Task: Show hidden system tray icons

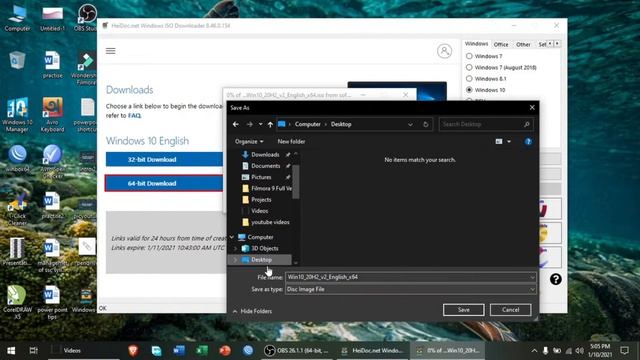Action: tap(534, 351)
